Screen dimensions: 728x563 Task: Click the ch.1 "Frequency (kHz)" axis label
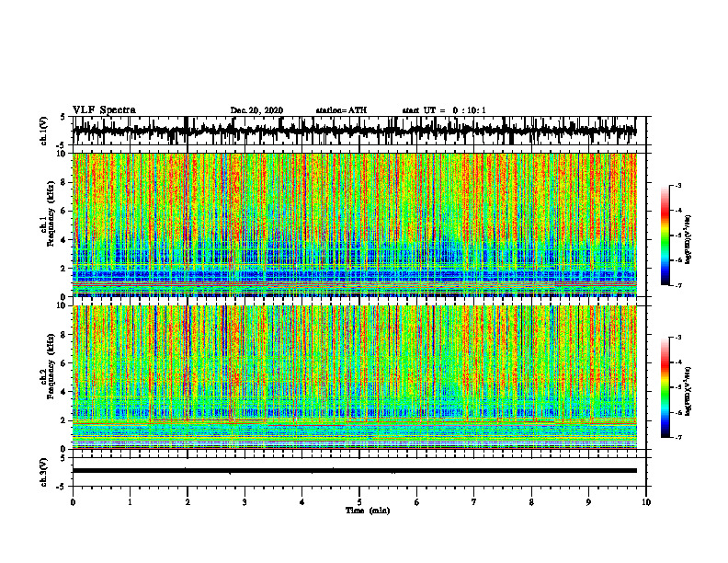51,213
